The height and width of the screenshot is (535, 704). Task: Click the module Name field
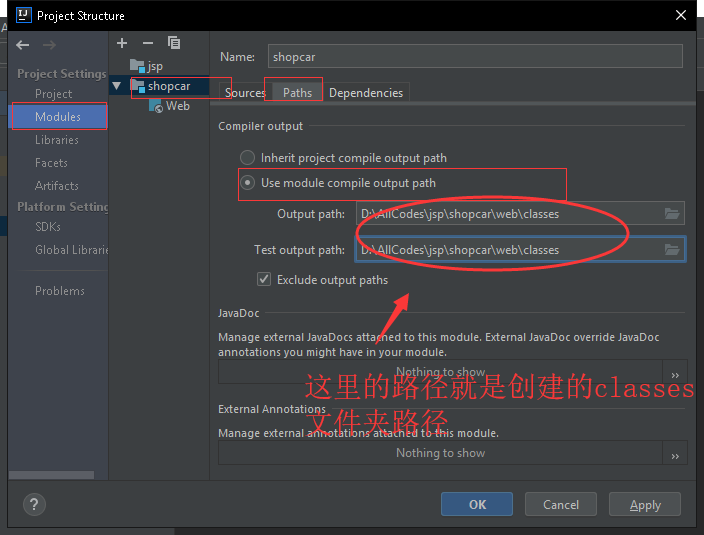point(475,57)
